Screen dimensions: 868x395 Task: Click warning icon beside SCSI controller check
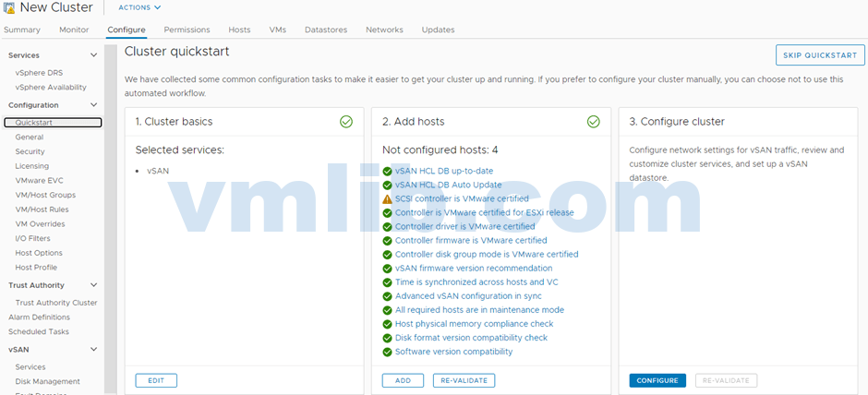click(387, 198)
